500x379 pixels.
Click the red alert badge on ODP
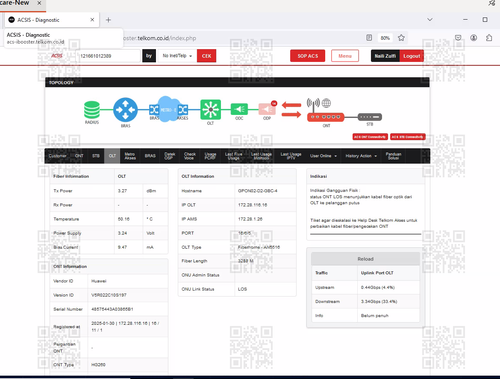[x=274, y=103]
